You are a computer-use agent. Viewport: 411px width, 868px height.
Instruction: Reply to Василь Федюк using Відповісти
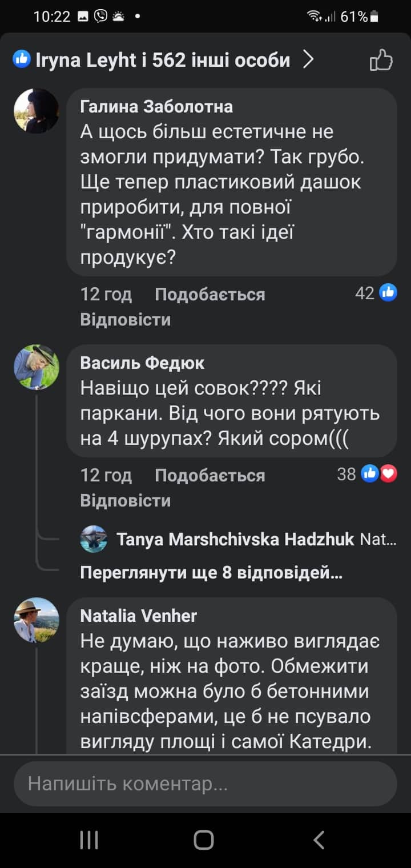point(125,500)
